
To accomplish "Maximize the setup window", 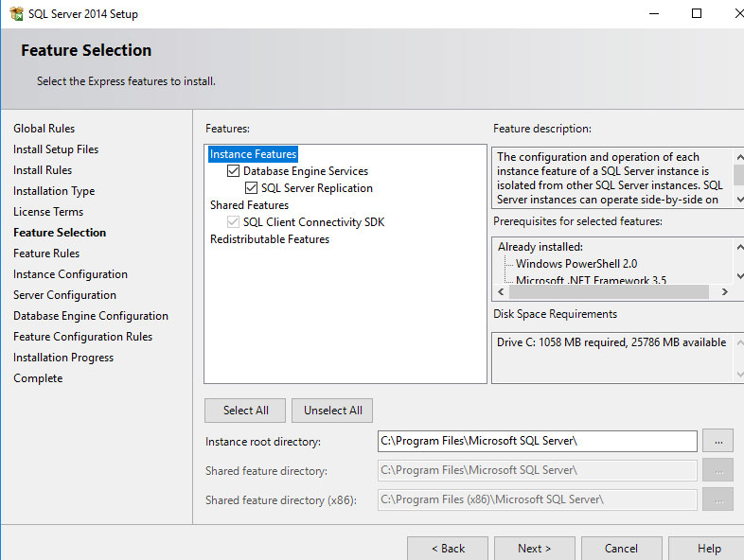I will coord(697,14).
